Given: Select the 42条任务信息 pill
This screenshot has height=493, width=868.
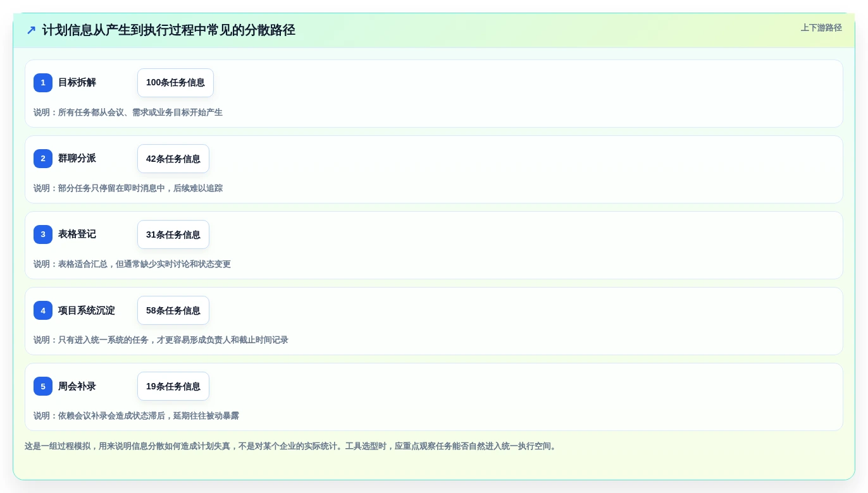Looking at the screenshot, I should click(x=173, y=159).
